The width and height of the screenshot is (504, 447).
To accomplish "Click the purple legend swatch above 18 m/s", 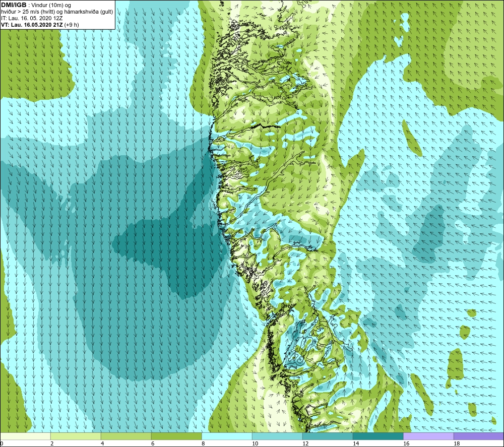I will click(x=479, y=436).
